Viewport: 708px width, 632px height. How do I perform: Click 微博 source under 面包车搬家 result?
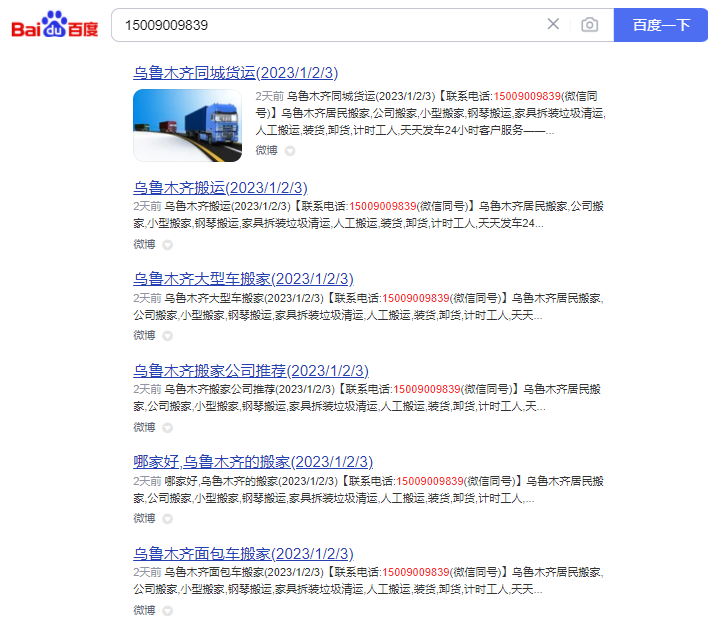tap(145, 610)
